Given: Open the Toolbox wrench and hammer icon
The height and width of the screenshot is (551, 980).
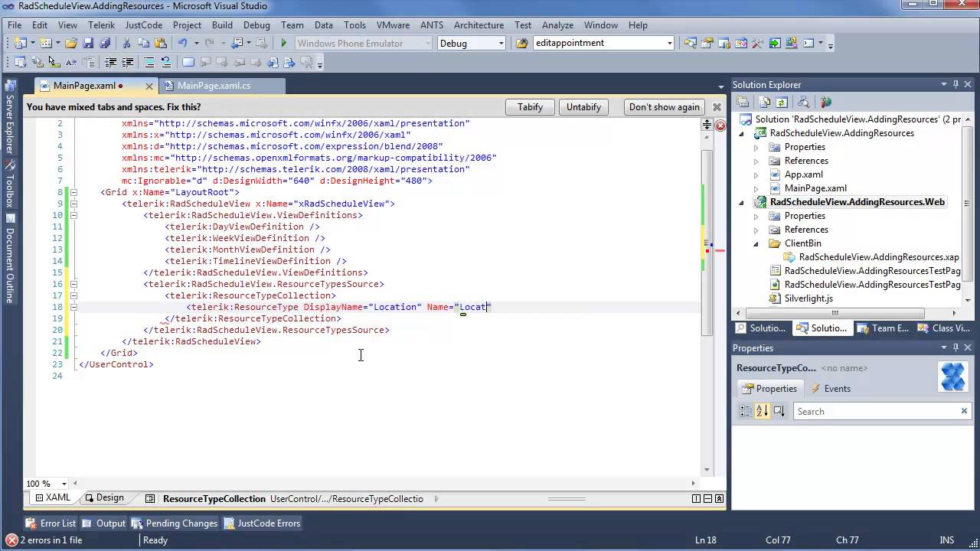Looking at the screenshot, I should 758,44.
